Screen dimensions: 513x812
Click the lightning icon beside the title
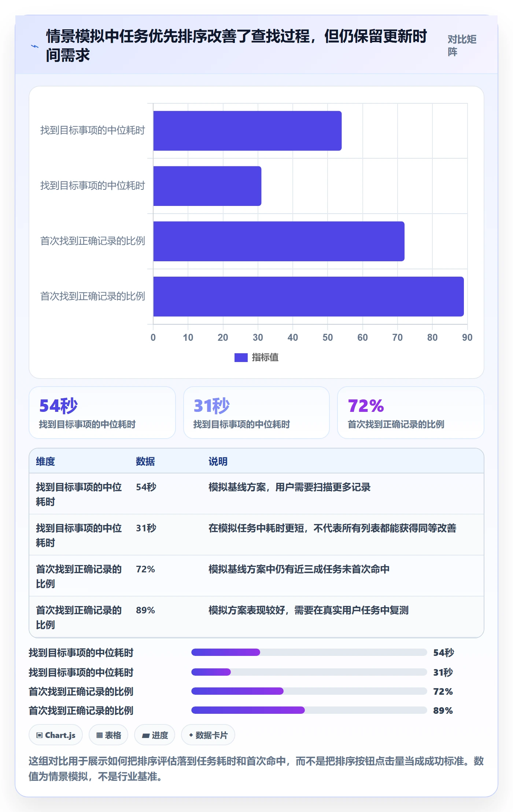tap(34, 46)
